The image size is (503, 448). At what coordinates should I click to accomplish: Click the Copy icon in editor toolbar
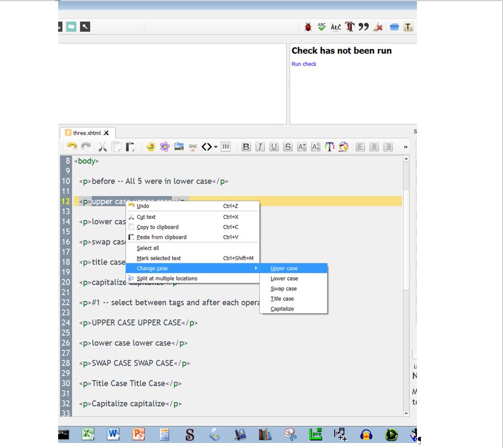[116, 147]
